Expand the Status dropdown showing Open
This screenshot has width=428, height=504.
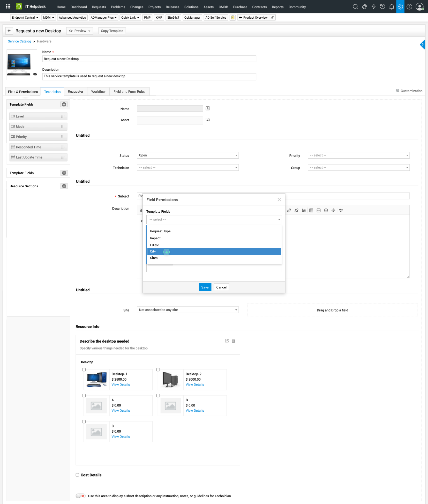tap(187, 155)
